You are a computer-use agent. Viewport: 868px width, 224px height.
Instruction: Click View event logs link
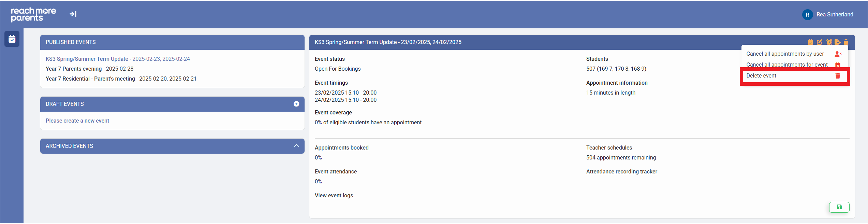(x=334, y=195)
